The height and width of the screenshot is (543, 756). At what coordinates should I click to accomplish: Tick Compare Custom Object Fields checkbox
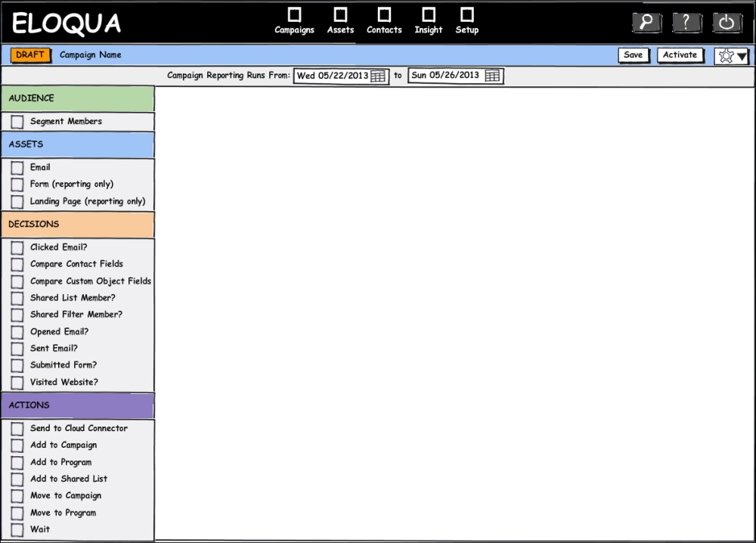(x=17, y=281)
